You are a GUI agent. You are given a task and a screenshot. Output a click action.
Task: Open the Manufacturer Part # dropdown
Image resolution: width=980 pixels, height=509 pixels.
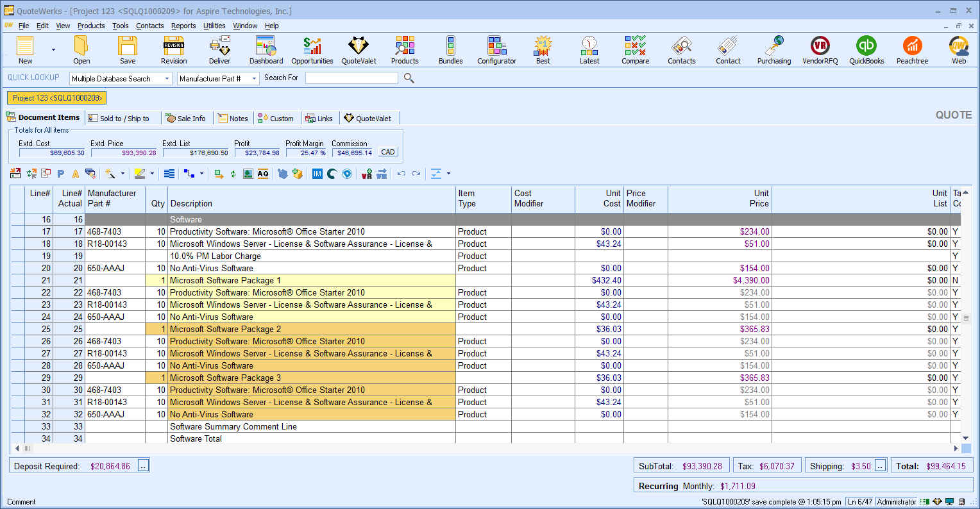click(254, 79)
